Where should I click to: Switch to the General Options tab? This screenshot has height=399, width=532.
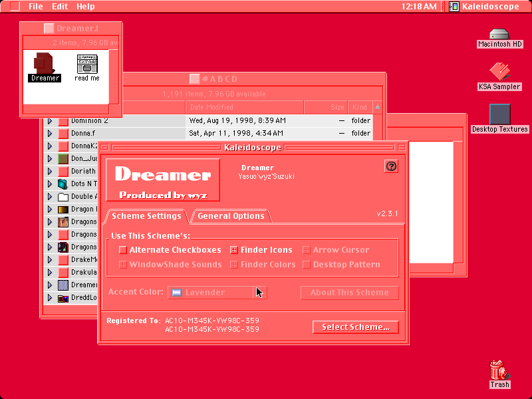231,216
